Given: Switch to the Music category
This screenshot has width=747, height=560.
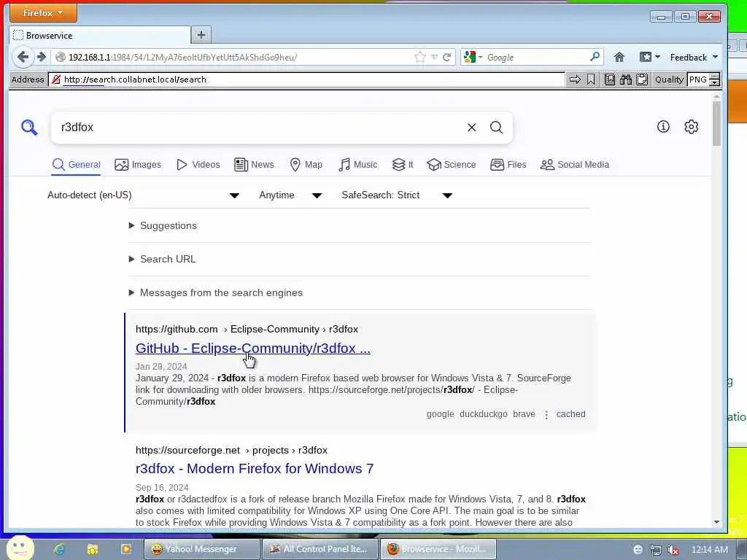Looking at the screenshot, I should 357,165.
